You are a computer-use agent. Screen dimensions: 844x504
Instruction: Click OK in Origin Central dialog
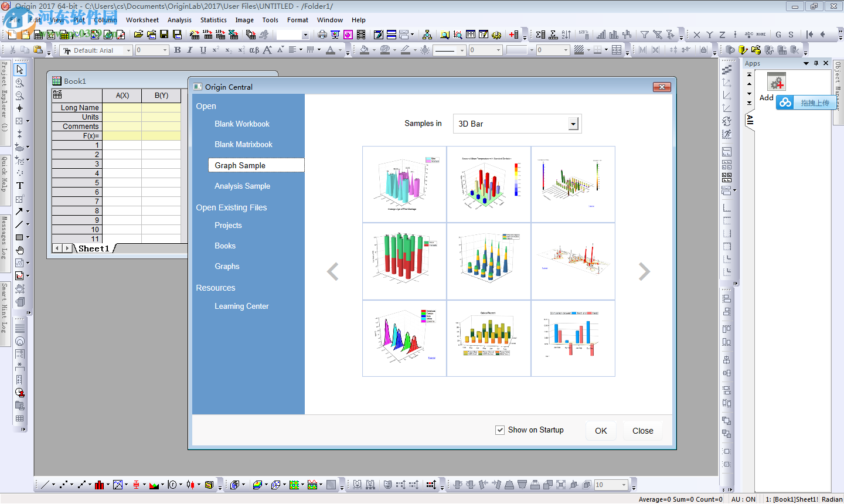point(601,431)
